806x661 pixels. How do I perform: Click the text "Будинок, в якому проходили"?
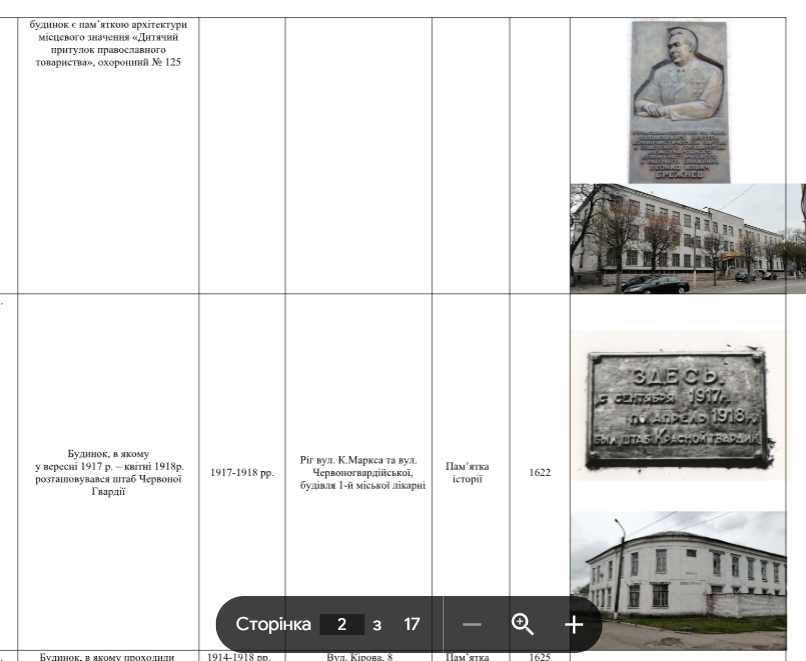108,656
